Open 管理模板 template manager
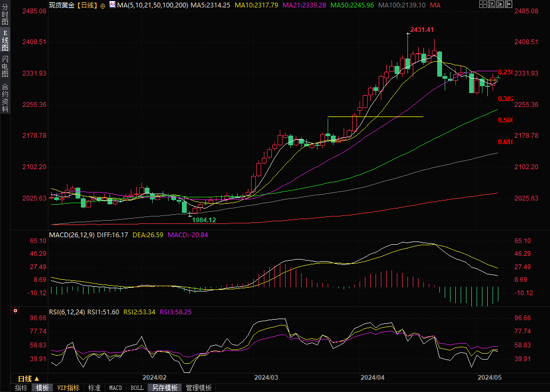The image size is (550, 392). (198, 388)
